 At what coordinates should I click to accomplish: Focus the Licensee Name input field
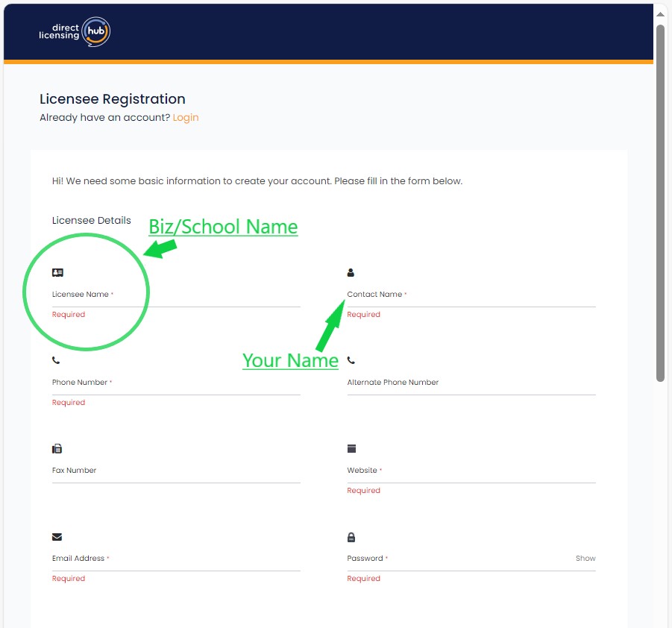pos(176,295)
